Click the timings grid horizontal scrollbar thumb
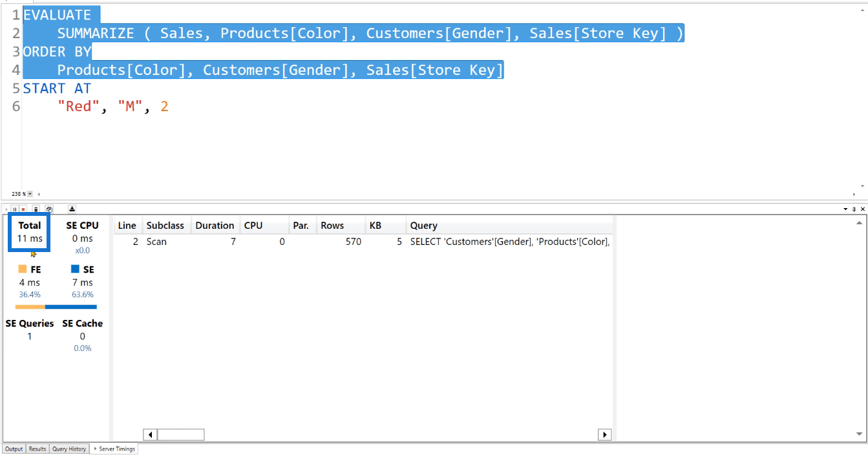Viewport: 868px width, 455px height. (x=181, y=435)
